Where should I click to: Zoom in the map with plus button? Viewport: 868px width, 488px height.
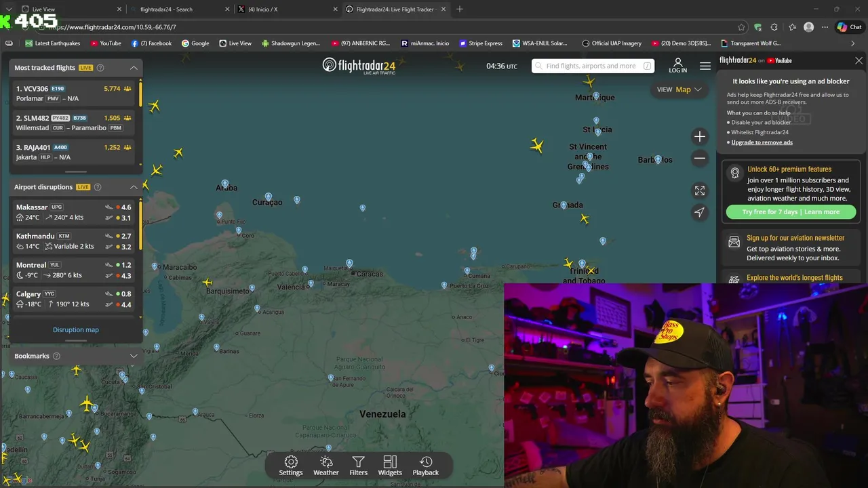coord(700,136)
